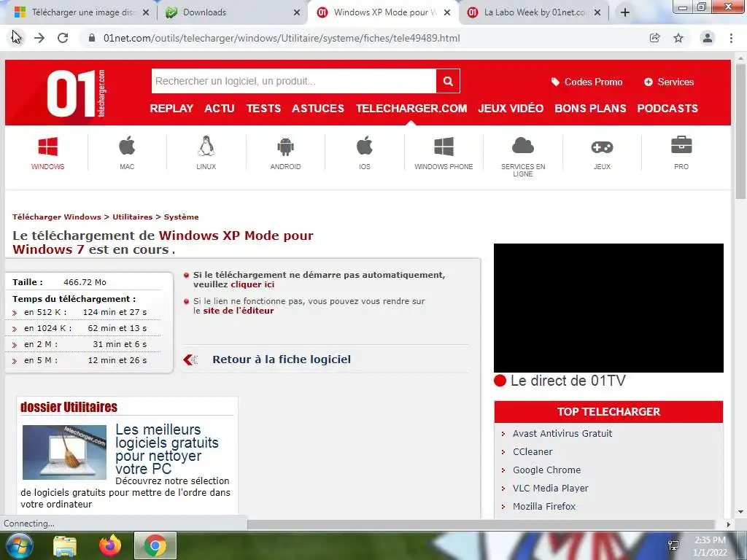Open the Système breadcrumb link

click(181, 217)
